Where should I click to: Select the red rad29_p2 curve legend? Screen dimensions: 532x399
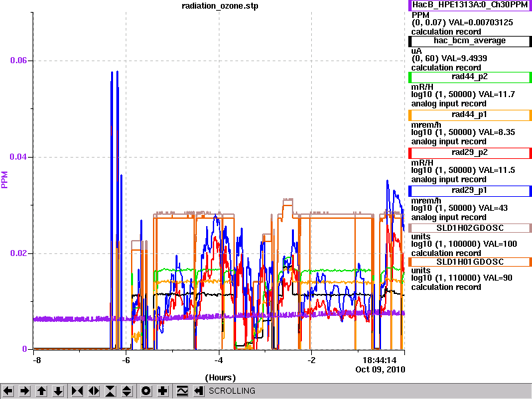(x=470, y=153)
